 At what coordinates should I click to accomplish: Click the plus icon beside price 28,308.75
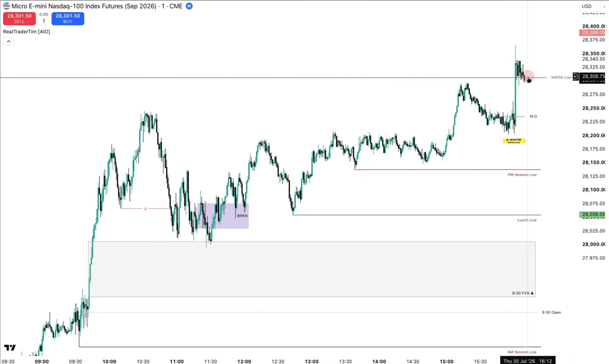point(575,77)
